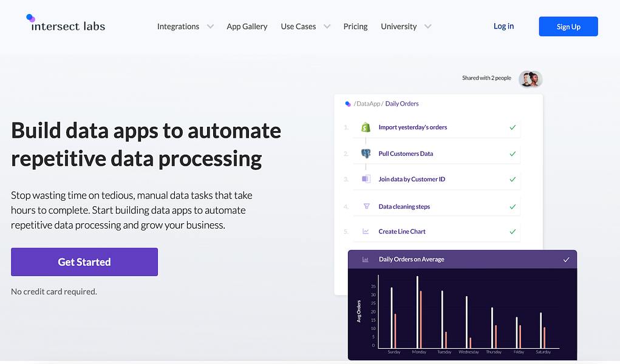Click the Log in link
Screen dimensions: 620x364
pos(503,26)
